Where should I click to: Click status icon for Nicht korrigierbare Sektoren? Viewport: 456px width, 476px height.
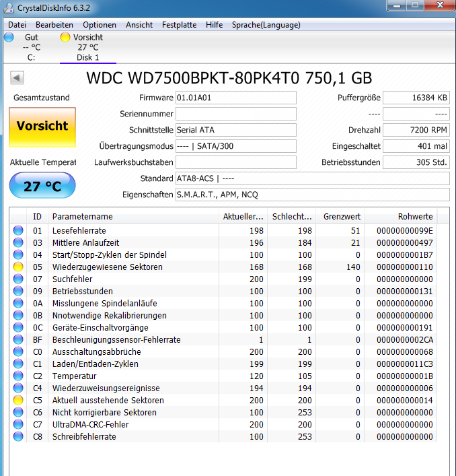(x=18, y=412)
